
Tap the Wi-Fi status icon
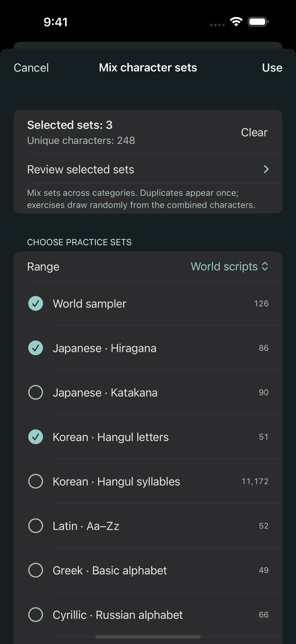[x=236, y=22]
